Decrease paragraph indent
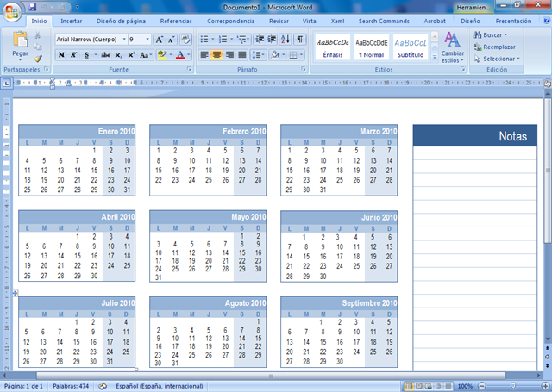This screenshot has height=392, width=552. pyautogui.click(x=260, y=40)
